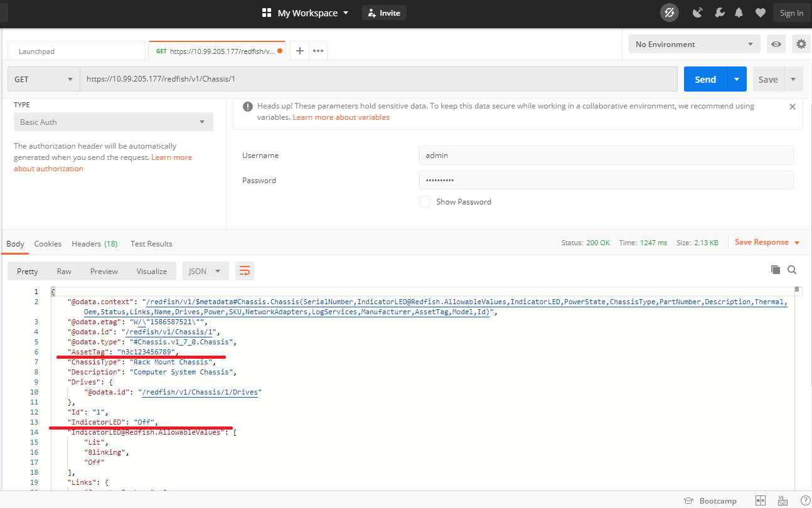This screenshot has height=508, width=812.
Task: Expand the No Environment selector
Action: pyautogui.click(x=694, y=44)
